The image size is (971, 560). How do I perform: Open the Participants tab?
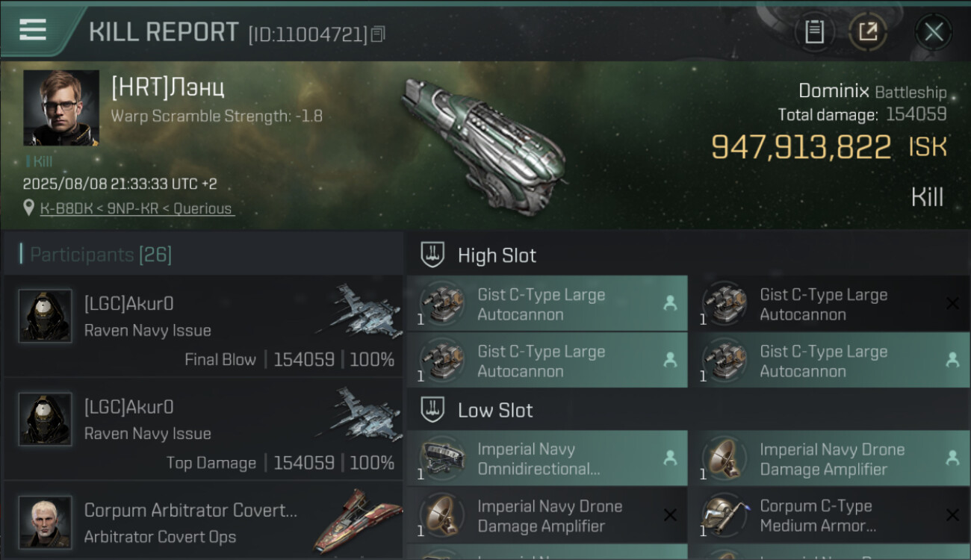[101, 255]
